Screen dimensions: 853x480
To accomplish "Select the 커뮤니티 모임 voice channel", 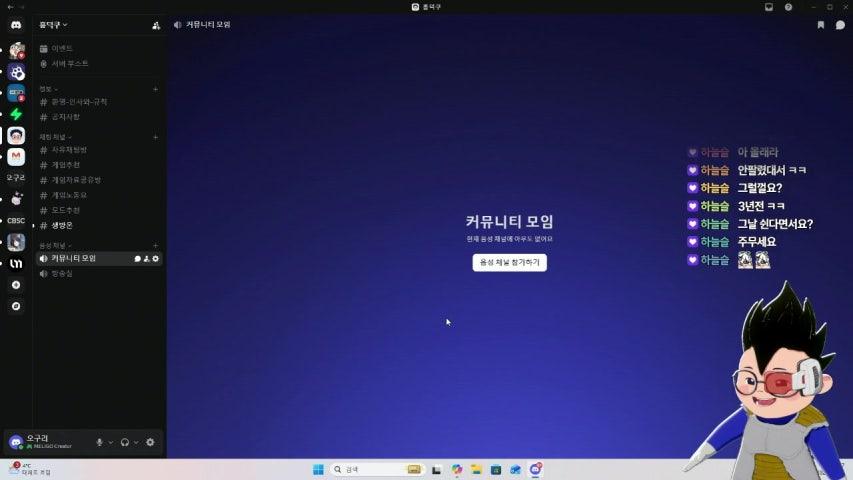I will coord(99,259).
